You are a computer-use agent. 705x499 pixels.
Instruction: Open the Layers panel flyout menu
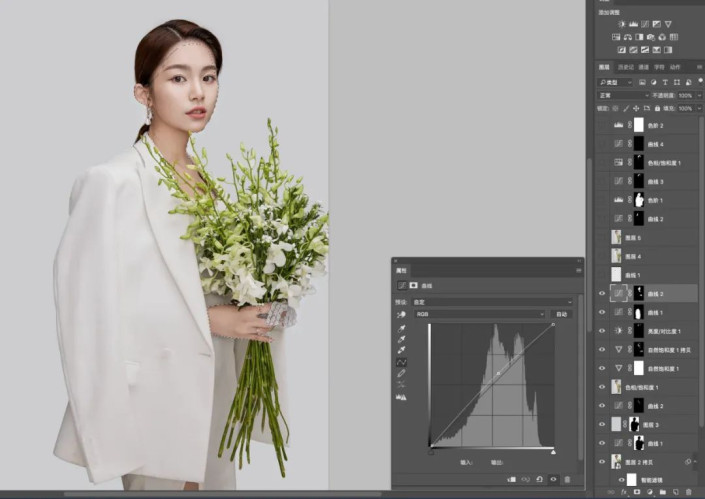tap(700, 67)
